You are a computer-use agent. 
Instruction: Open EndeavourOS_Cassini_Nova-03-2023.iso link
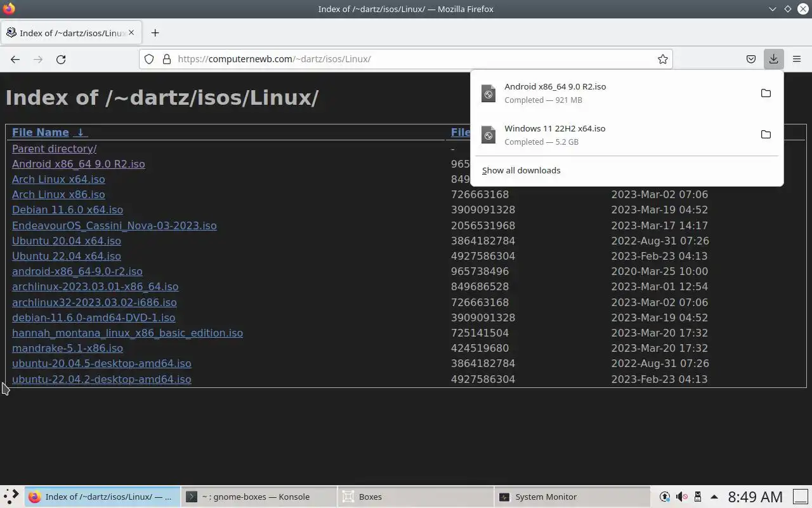pos(114,225)
